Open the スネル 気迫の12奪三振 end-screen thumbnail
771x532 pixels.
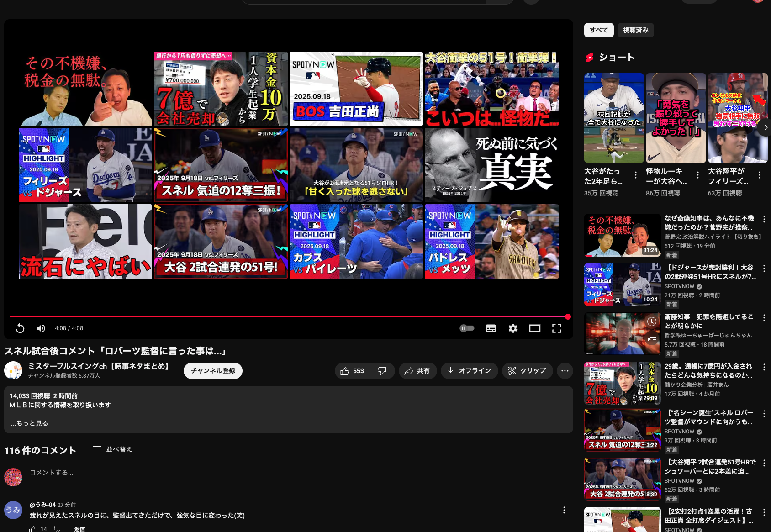coord(221,165)
